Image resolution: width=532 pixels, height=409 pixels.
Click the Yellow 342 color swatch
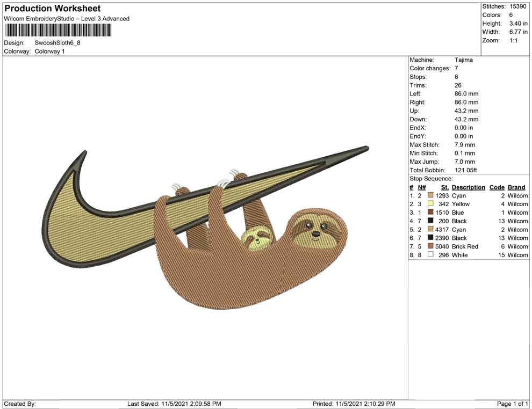coord(430,203)
